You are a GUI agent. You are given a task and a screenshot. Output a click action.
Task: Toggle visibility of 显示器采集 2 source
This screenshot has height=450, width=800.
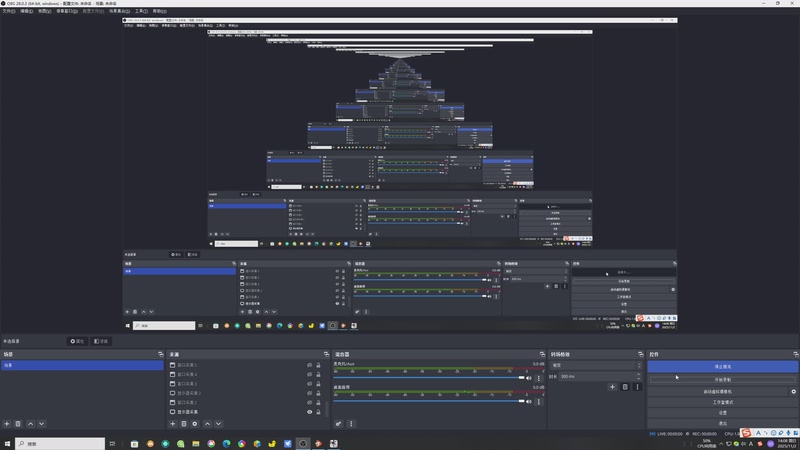pos(309,393)
